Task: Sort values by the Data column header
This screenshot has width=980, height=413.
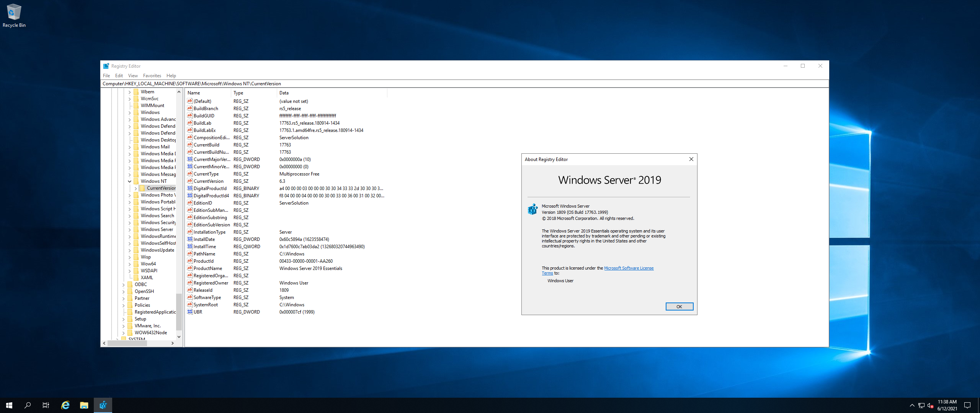Action: coord(332,93)
